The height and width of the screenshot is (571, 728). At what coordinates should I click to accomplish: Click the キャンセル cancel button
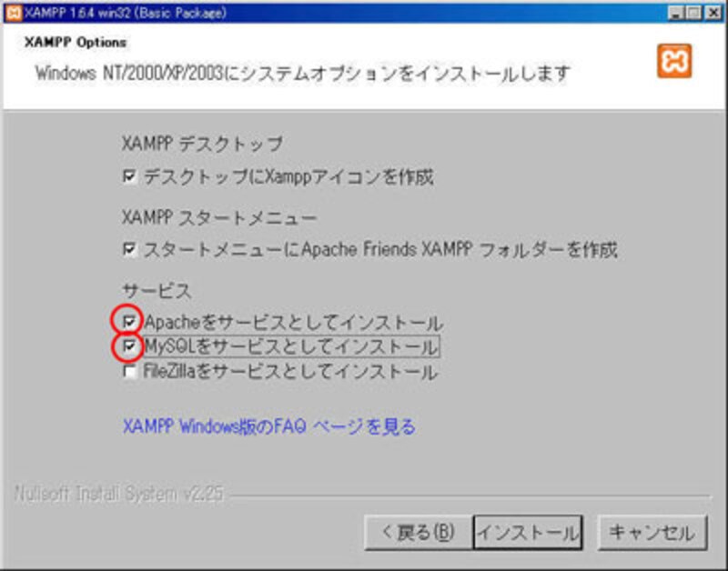(x=652, y=533)
